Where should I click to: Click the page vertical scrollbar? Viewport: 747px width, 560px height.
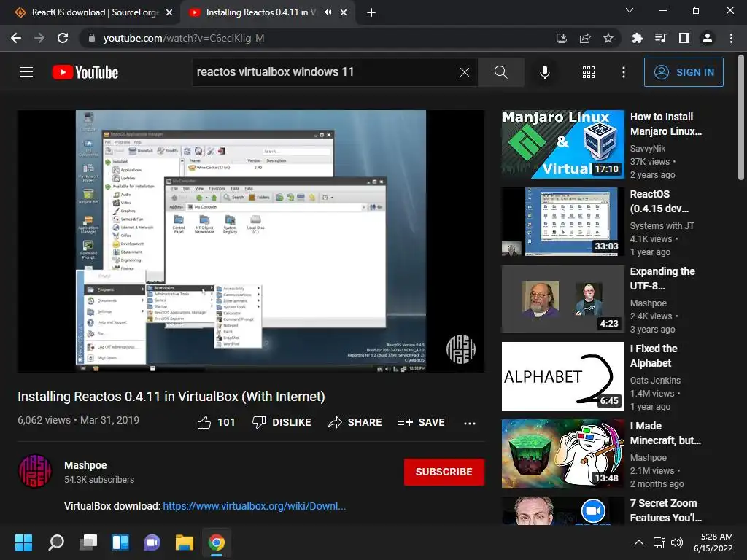(x=741, y=118)
